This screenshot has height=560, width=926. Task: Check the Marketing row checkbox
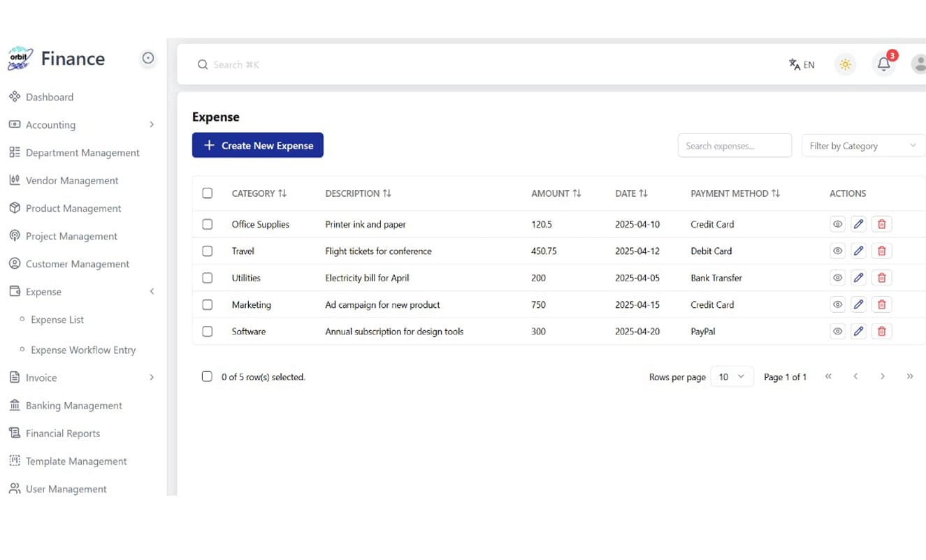point(207,304)
